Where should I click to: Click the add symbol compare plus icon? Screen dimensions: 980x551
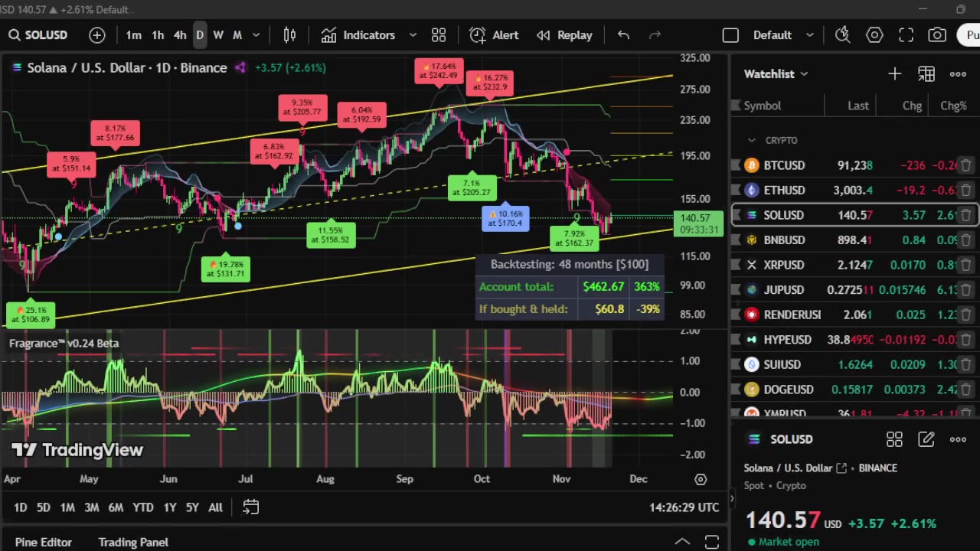[x=97, y=35]
